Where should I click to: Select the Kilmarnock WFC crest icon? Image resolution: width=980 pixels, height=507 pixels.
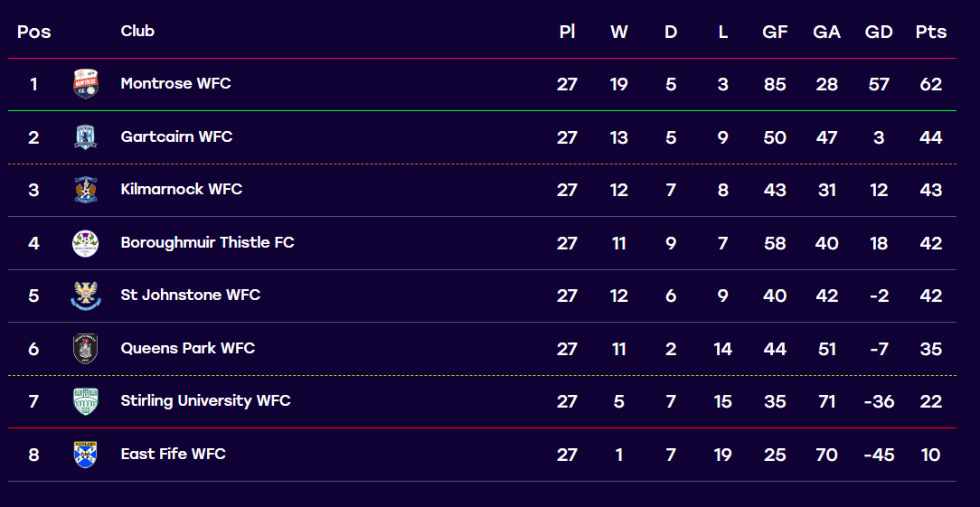point(86,190)
